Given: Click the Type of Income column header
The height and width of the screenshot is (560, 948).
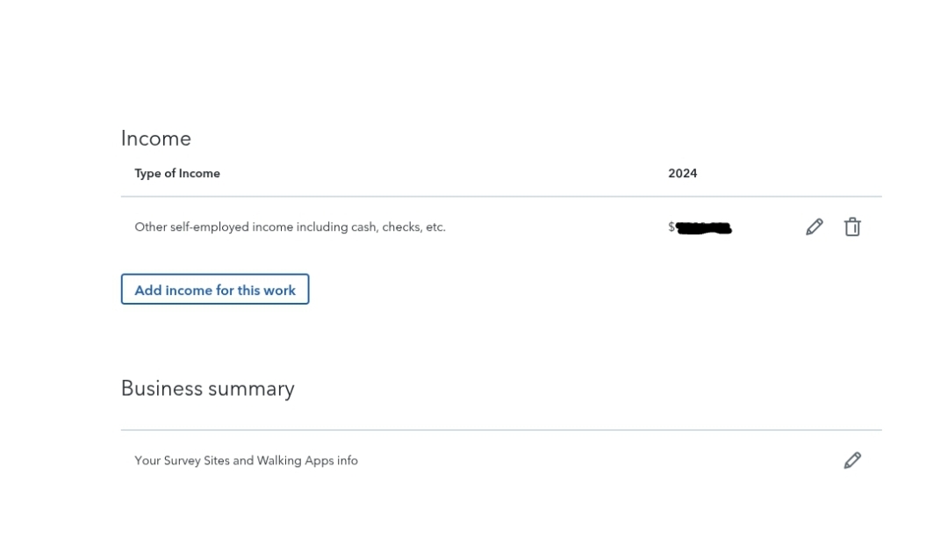Looking at the screenshot, I should coord(177,173).
